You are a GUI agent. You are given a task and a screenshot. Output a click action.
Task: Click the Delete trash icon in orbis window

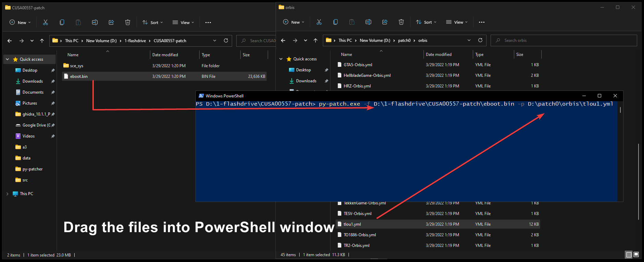(x=401, y=22)
